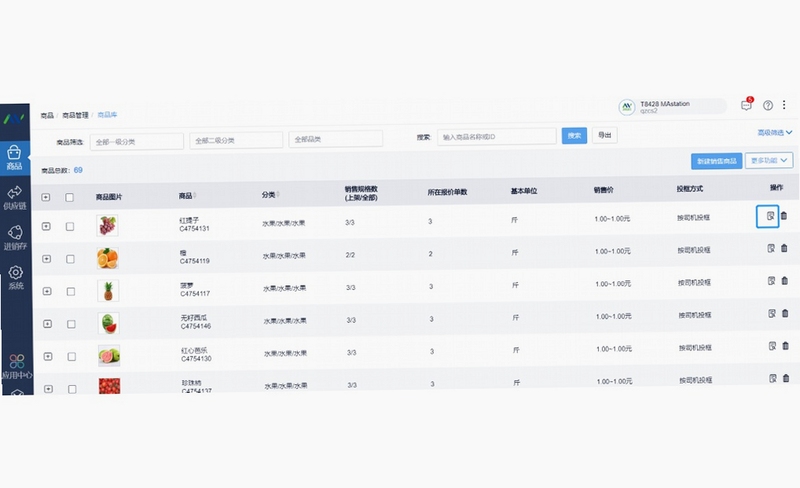The height and width of the screenshot is (488, 800).
Task: Click the trash icon for product C4754119
Action: point(784,248)
